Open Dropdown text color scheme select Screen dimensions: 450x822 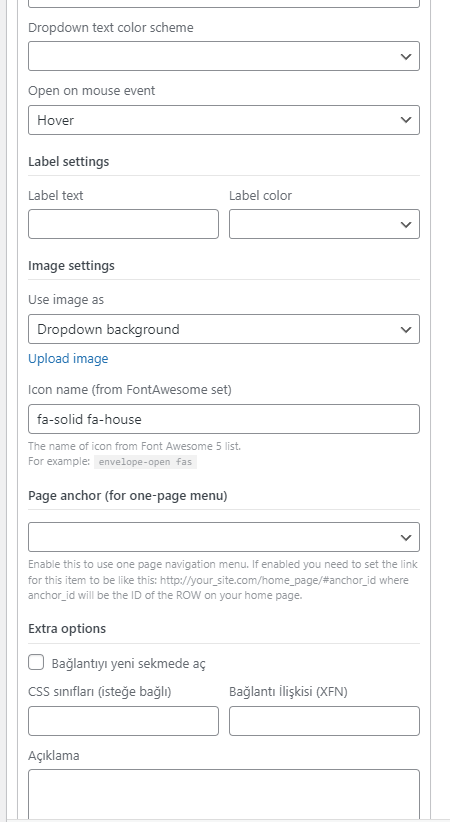tap(223, 56)
